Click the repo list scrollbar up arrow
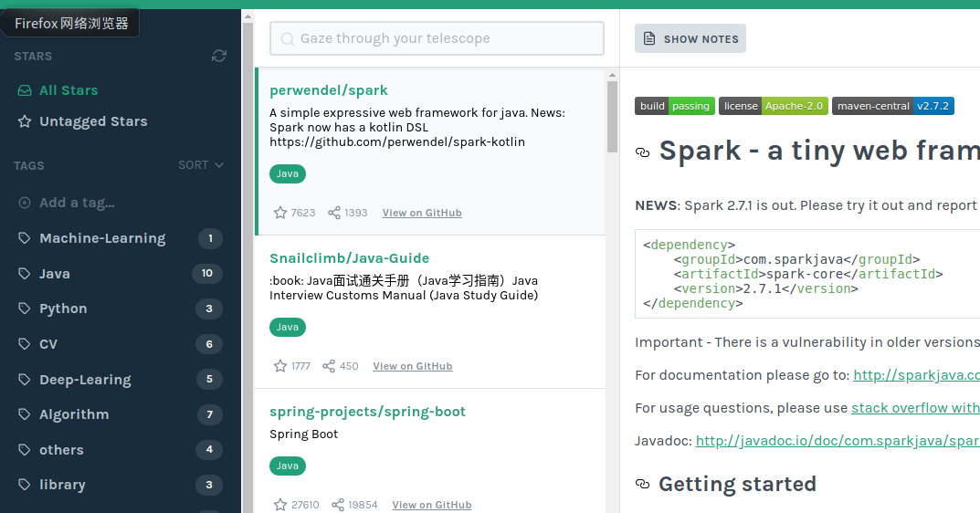 tap(613, 75)
